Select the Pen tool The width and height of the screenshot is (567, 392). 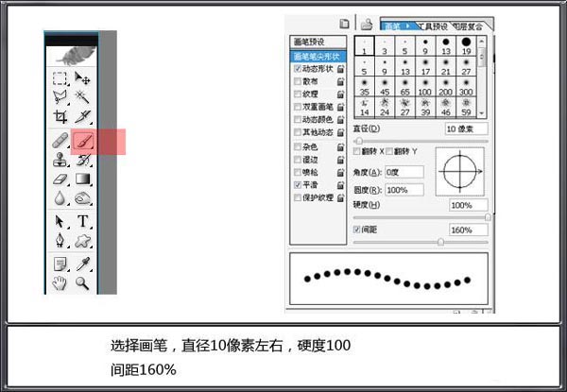tap(60, 241)
